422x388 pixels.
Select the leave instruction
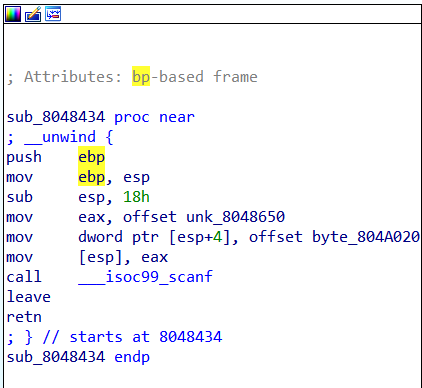pyautogui.click(x=29, y=297)
